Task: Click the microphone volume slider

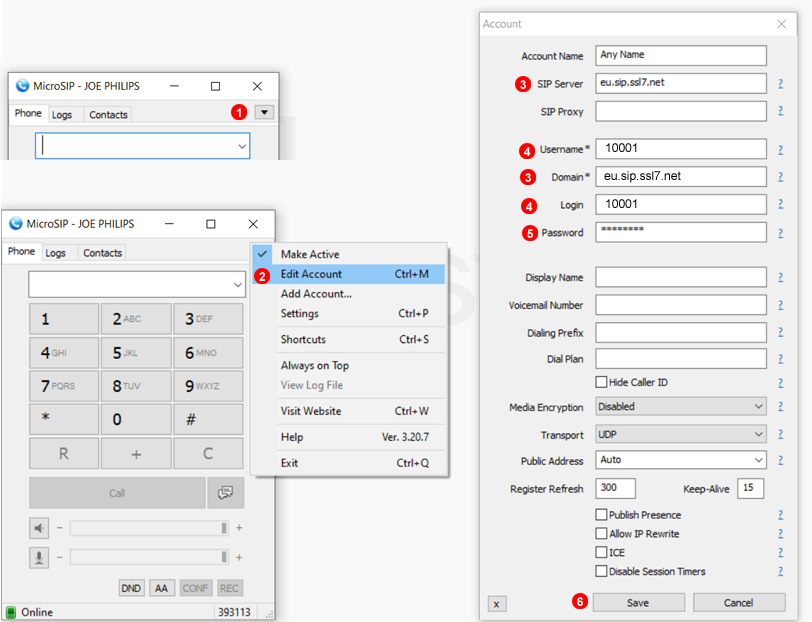Action: click(x=149, y=557)
